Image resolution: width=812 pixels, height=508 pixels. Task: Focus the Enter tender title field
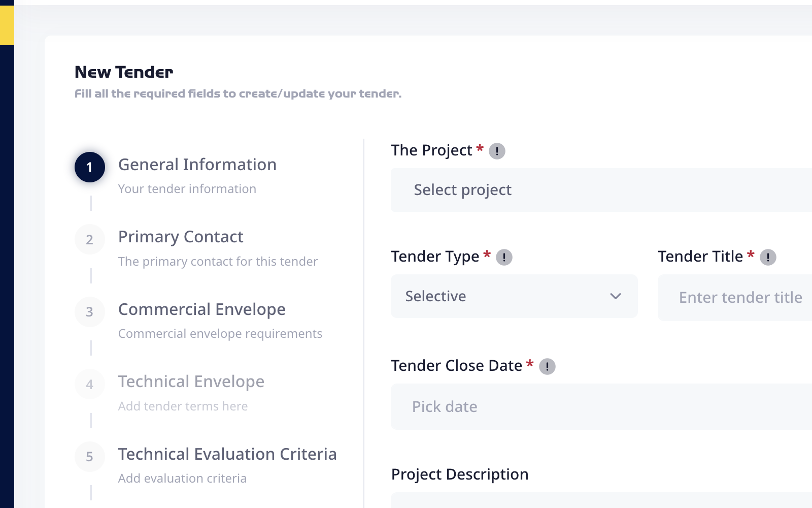pyautogui.click(x=735, y=298)
